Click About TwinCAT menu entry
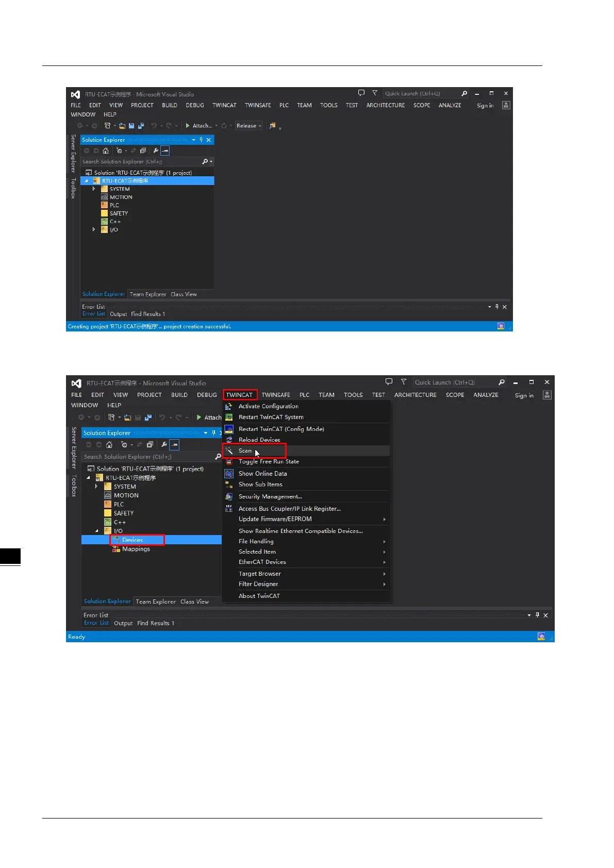 coord(259,596)
